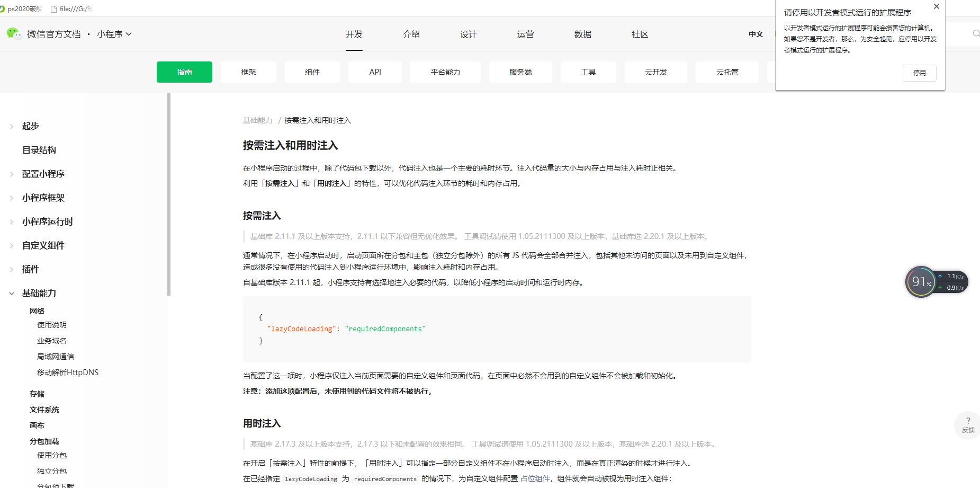This screenshot has height=488, width=980.
Task: Click the 按需注入 section heading
Action: tap(262, 216)
